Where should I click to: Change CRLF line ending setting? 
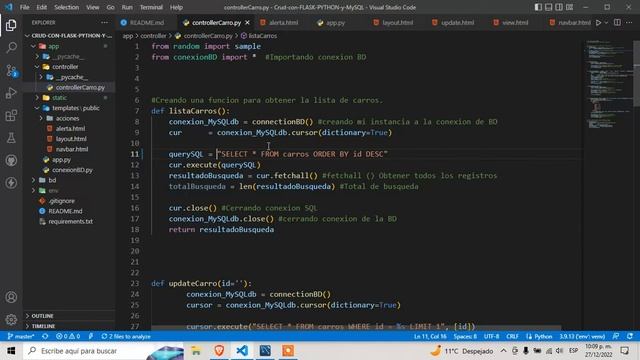512,336
